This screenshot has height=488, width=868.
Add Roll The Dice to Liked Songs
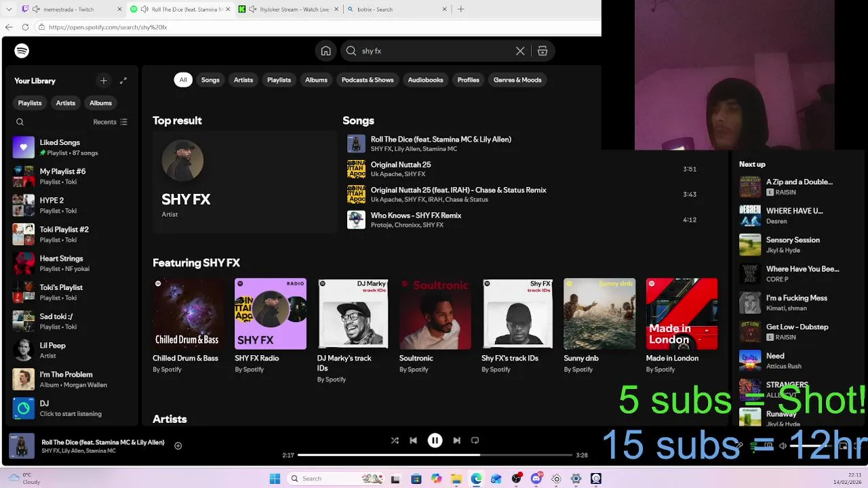pos(178,446)
